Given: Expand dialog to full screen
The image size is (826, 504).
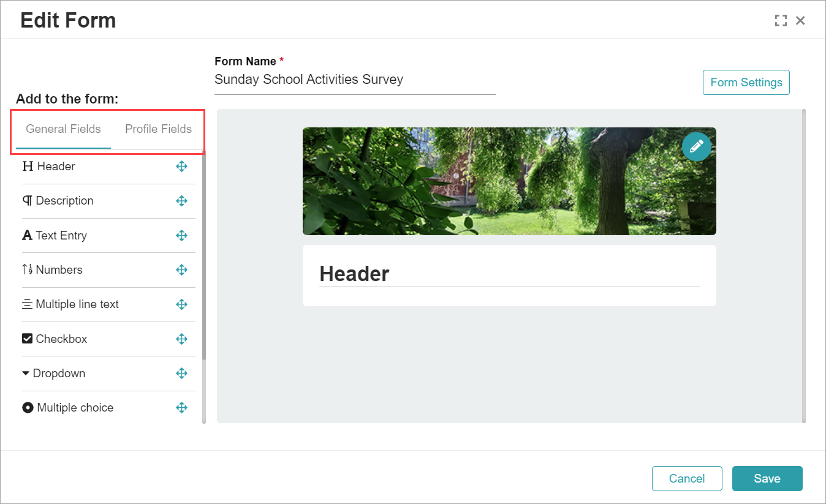Looking at the screenshot, I should point(781,21).
